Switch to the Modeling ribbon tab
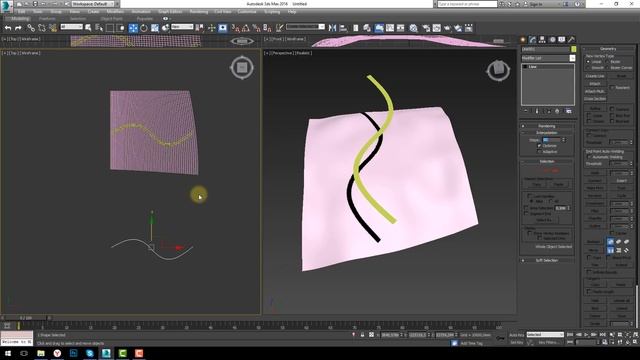The image size is (640, 360). (20, 19)
